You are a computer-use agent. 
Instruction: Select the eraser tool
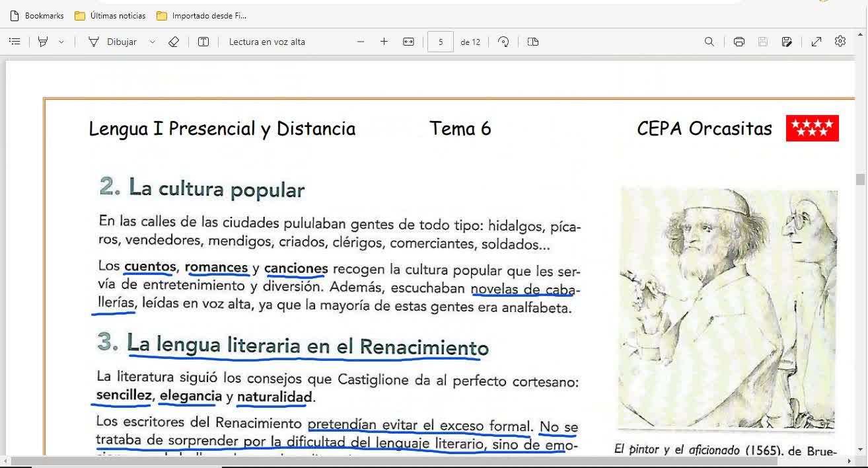click(174, 42)
